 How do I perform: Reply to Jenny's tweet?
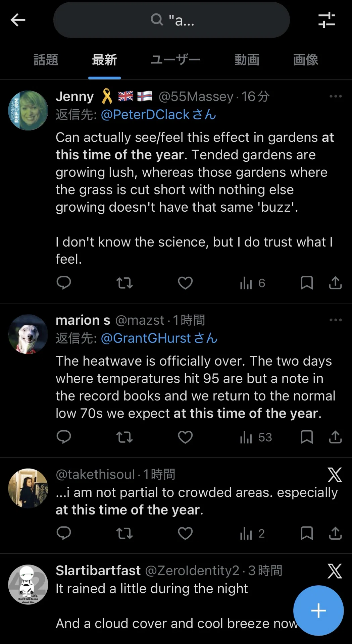pos(63,283)
